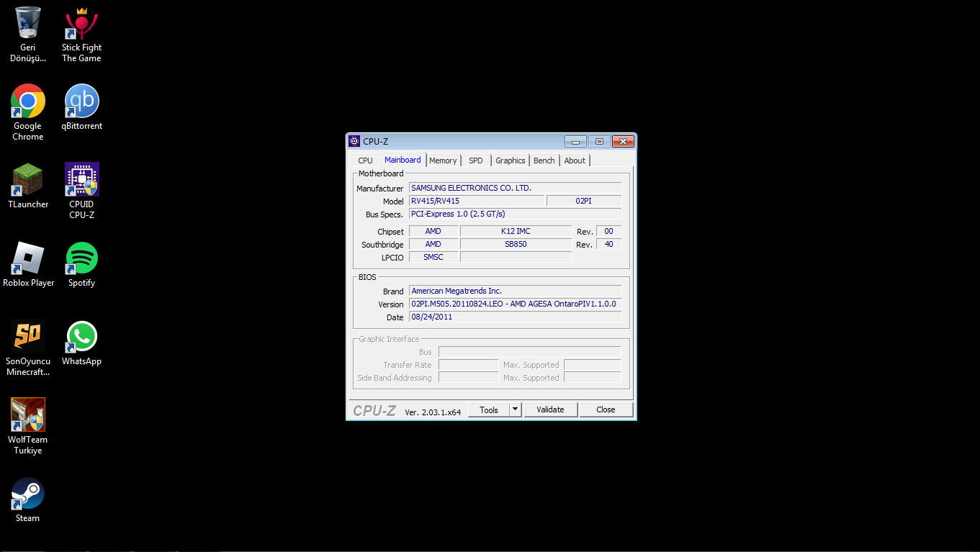Expand the Tools dropdown arrow
Viewport: 980px width, 552px height.
(x=515, y=410)
